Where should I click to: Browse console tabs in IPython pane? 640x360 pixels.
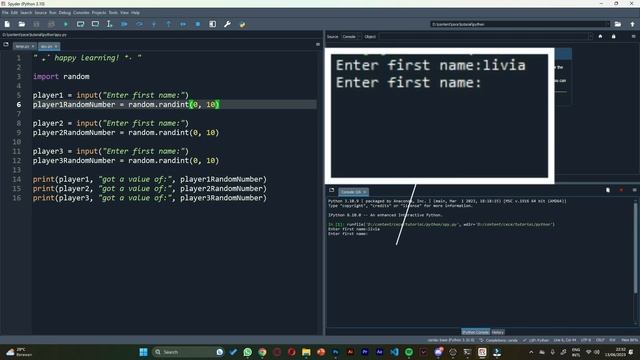pos(331,190)
